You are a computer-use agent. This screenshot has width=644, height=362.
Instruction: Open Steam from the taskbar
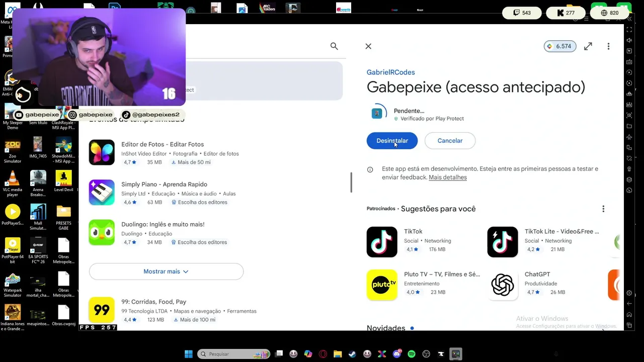(x=352, y=354)
